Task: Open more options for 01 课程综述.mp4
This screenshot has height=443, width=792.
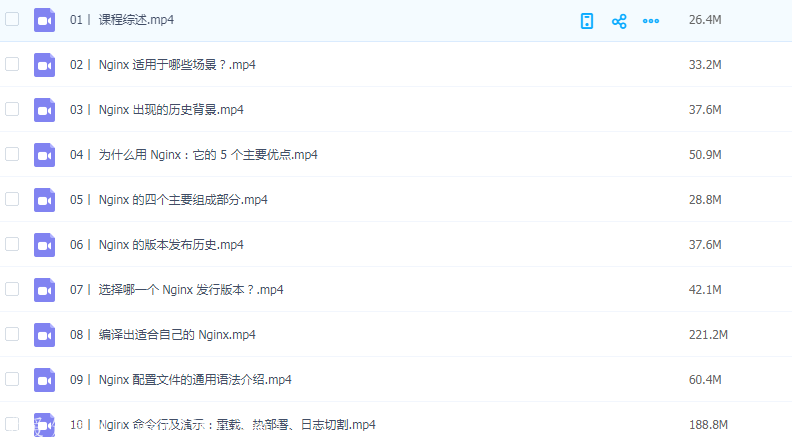Action: (651, 21)
